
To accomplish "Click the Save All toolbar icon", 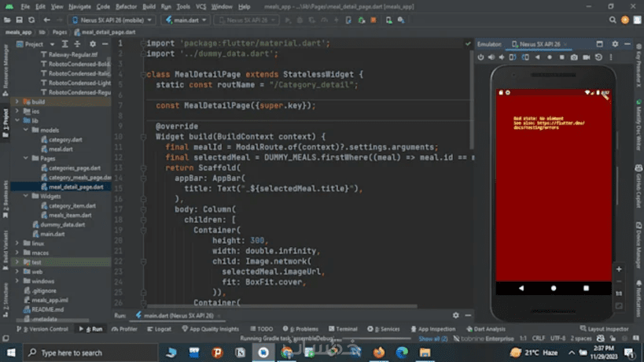I will pyautogui.click(x=20, y=20).
